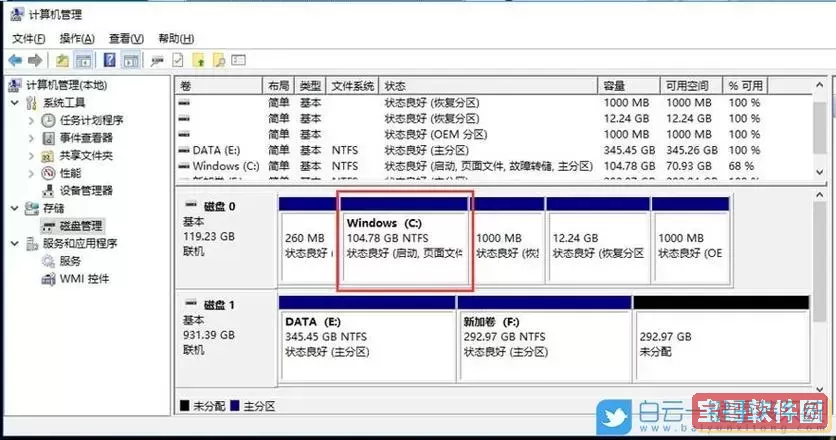The height and width of the screenshot is (440, 836).
Task: Click the blue Back arrow toolbar icon
Action: coord(15,61)
